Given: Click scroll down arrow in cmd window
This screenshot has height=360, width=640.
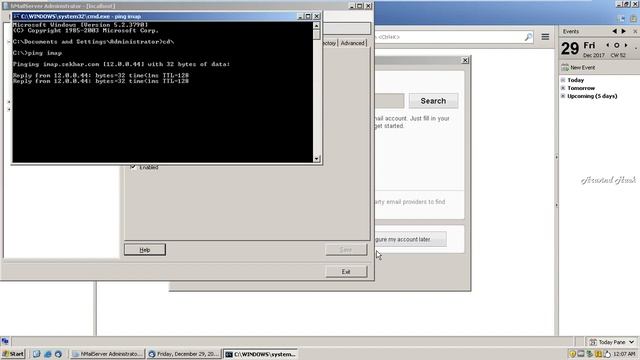Looking at the screenshot, I should (x=316, y=159).
